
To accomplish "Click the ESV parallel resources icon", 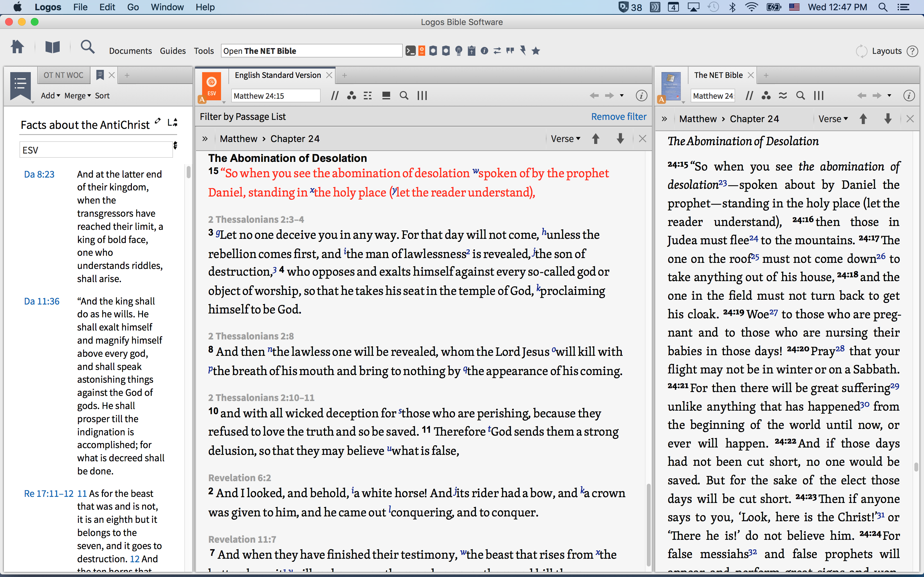I will click(335, 96).
